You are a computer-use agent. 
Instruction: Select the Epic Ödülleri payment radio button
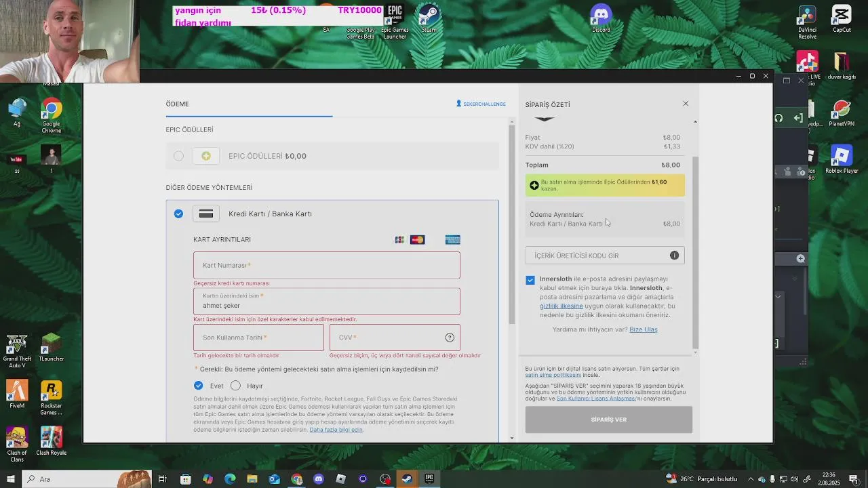pyautogui.click(x=178, y=156)
